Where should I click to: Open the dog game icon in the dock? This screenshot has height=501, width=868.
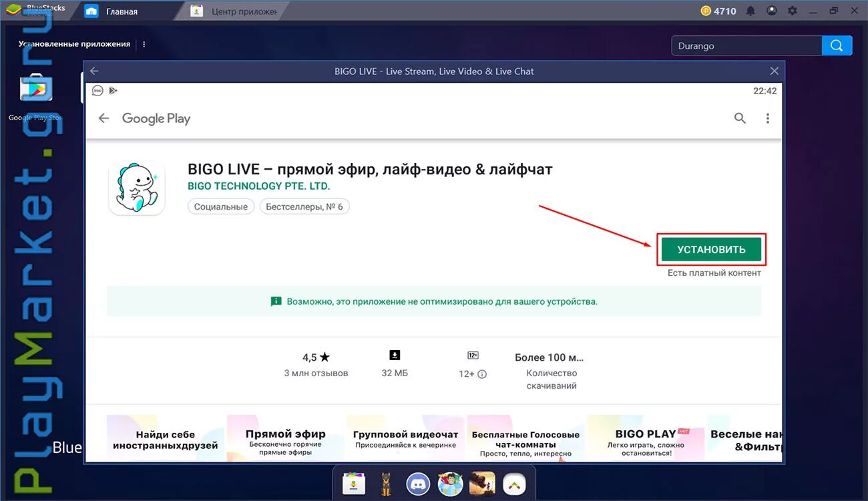[385, 483]
